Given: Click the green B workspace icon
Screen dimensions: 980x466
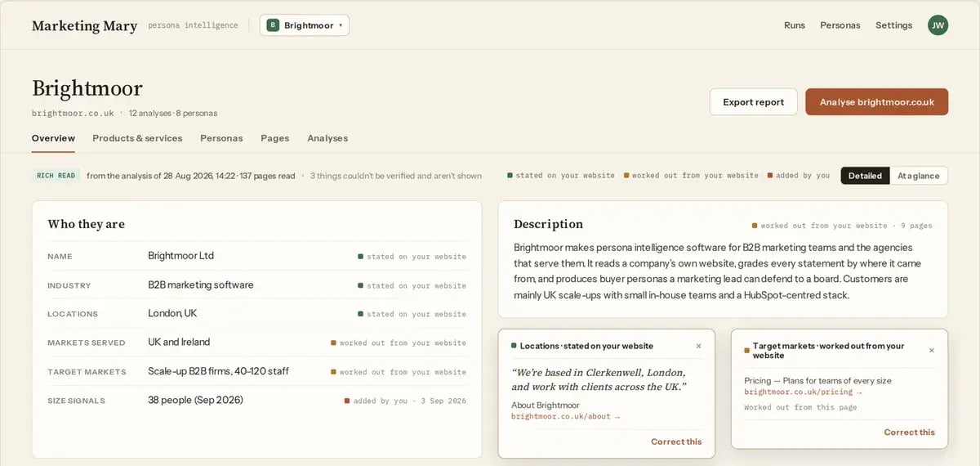Looking at the screenshot, I should (273, 25).
